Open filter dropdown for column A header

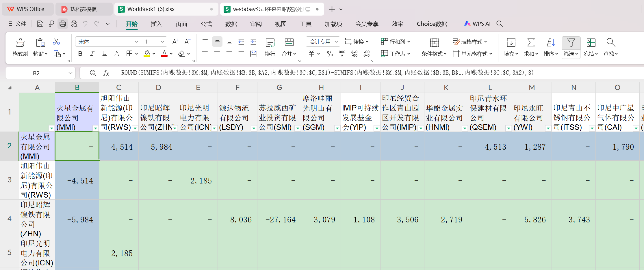(x=51, y=128)
